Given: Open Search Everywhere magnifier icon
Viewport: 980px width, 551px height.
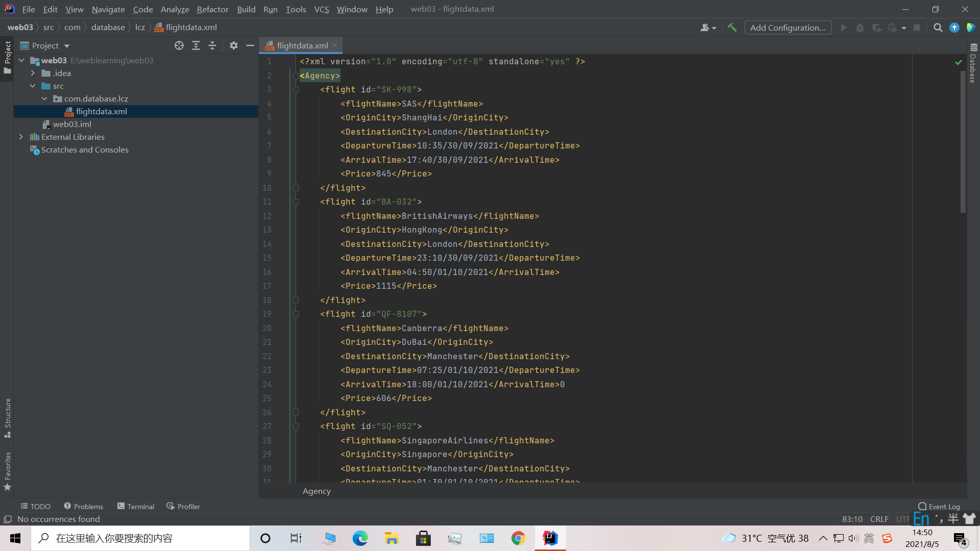Looking at the screenshot, I should 938,28.
